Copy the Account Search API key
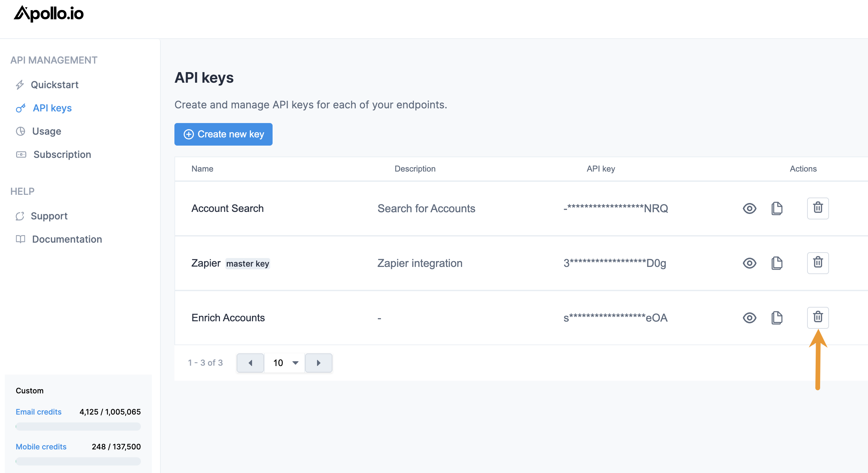Viewport: 868px width, 473px height. point(777,208)
